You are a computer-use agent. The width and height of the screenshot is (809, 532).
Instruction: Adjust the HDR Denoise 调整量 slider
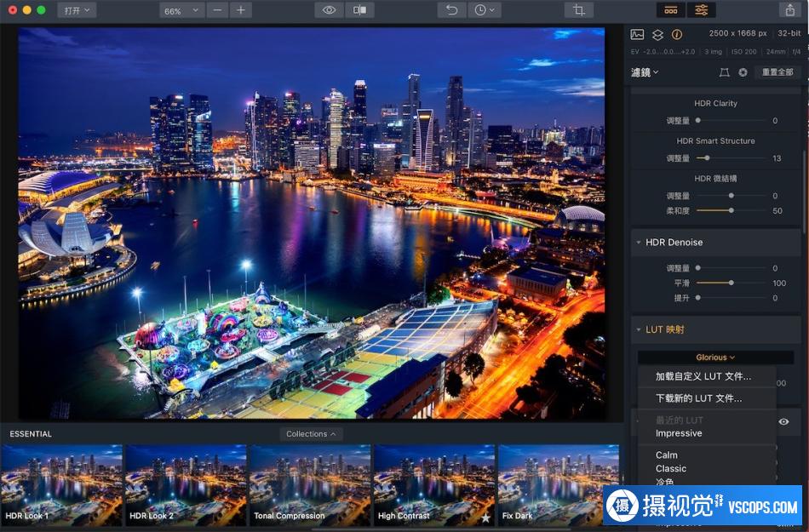pyautogui.click(x=732, y=267)
